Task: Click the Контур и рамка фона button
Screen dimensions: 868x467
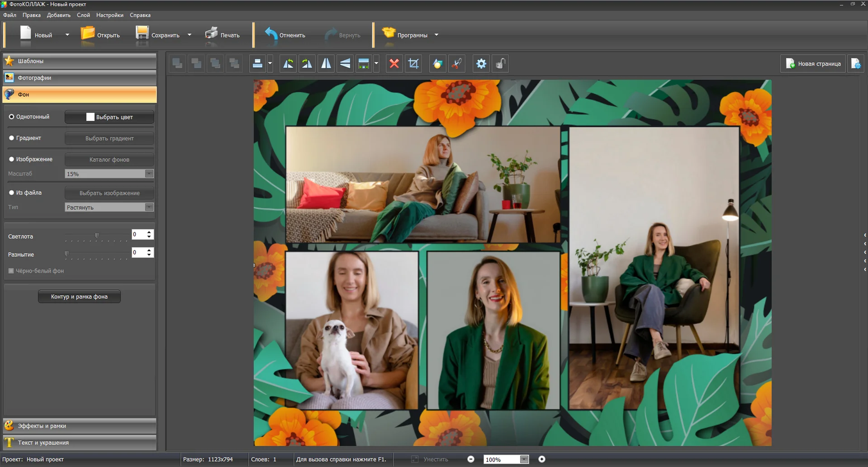Action: tap(79, 297)
